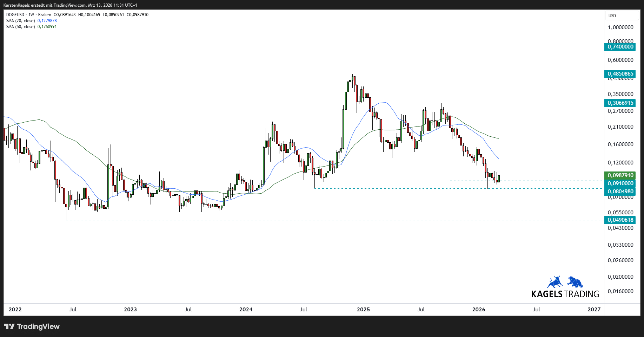Click the Kraken exchange label in the legend

pos(45,15)
